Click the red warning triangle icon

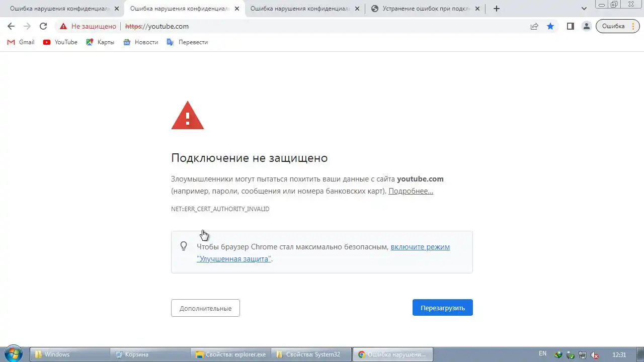tap(188, 116)
